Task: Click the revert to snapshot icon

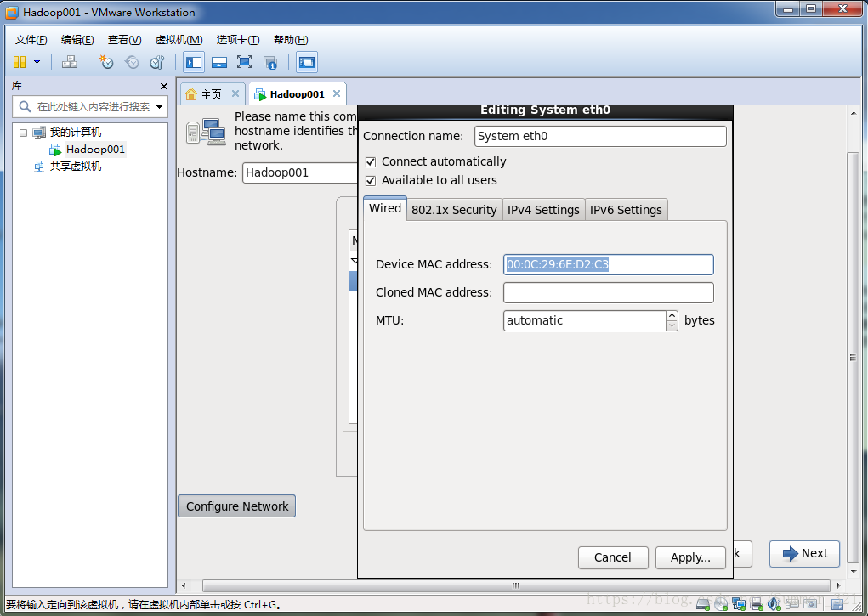Action: point(132,62)
